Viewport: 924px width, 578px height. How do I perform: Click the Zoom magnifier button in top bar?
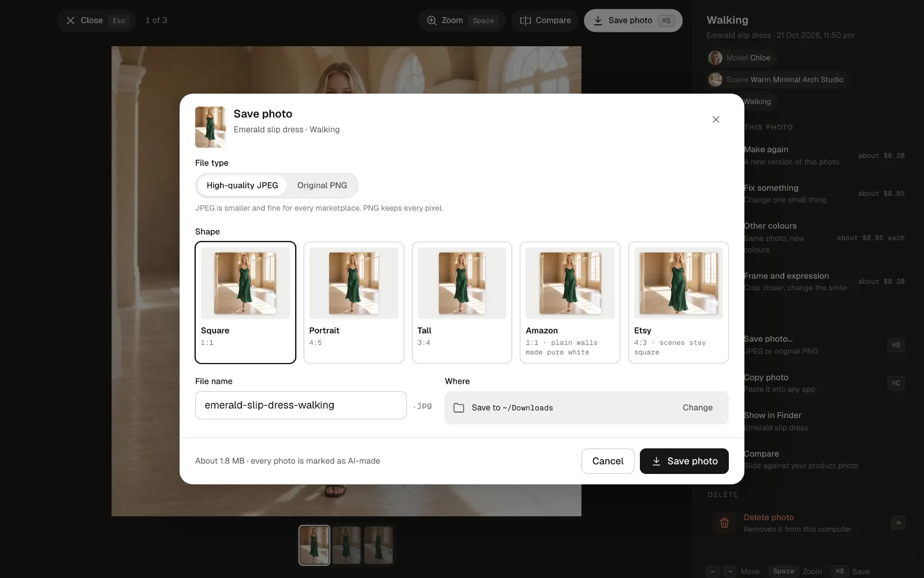coord(461,21)
